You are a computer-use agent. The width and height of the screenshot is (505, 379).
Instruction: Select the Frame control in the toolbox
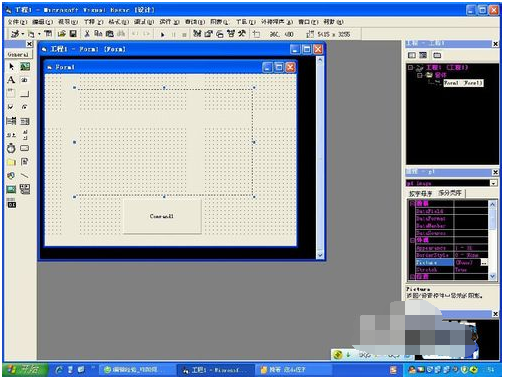pos(11,93)
